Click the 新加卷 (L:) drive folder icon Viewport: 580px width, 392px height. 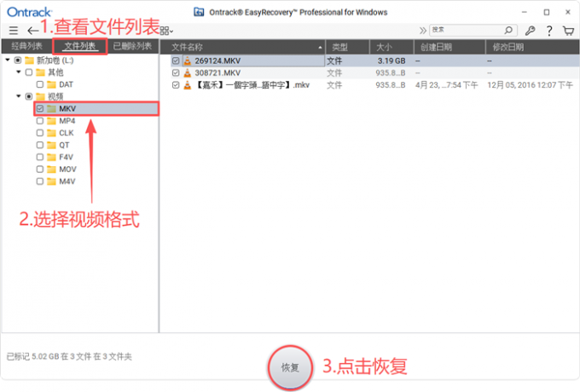[29, 61]
